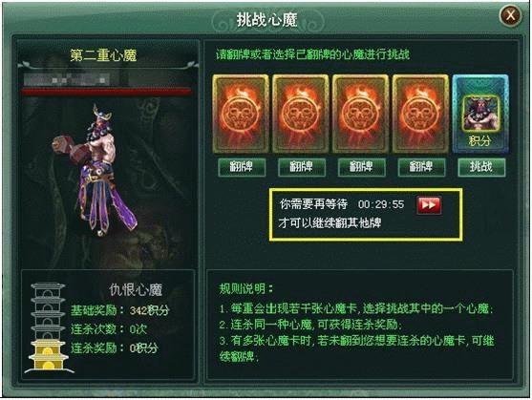This screenshot has width=532, height=400.
Task: Click the 仇恨心魔 name label
Action: click(x=136, y=290)
